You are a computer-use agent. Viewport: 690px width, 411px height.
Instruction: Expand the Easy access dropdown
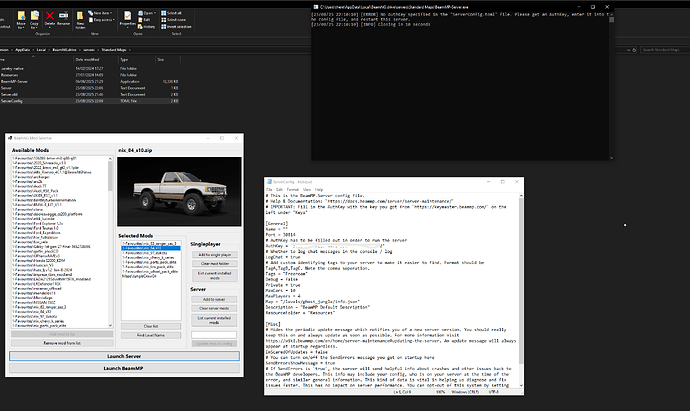pyautogui.click(x=104, y=20)
